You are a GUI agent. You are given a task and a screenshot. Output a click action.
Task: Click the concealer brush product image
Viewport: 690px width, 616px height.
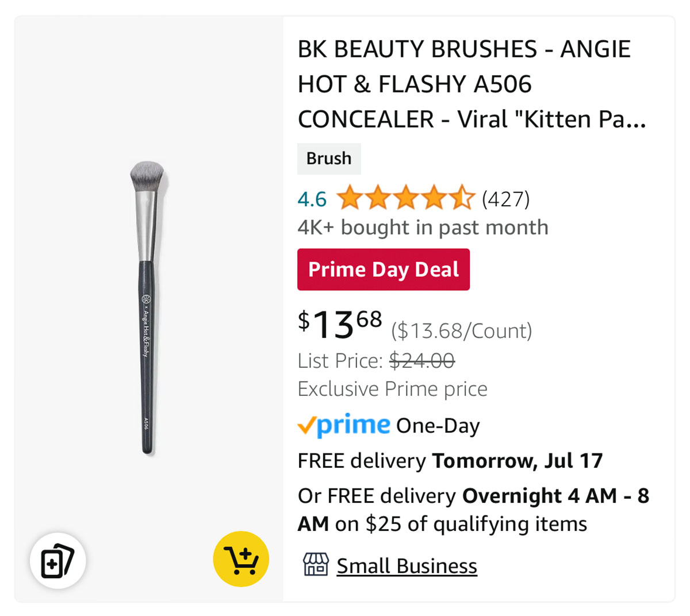click(148, 307)
